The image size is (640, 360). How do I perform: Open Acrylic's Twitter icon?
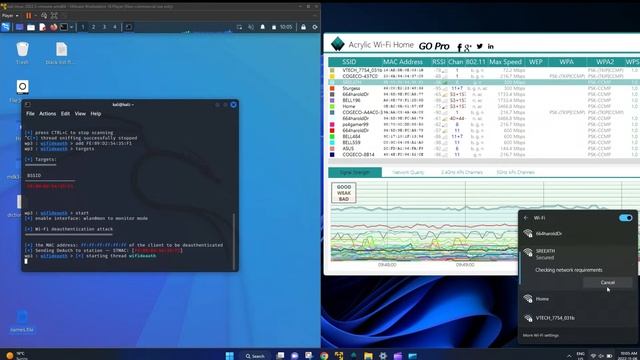point(480,46)
